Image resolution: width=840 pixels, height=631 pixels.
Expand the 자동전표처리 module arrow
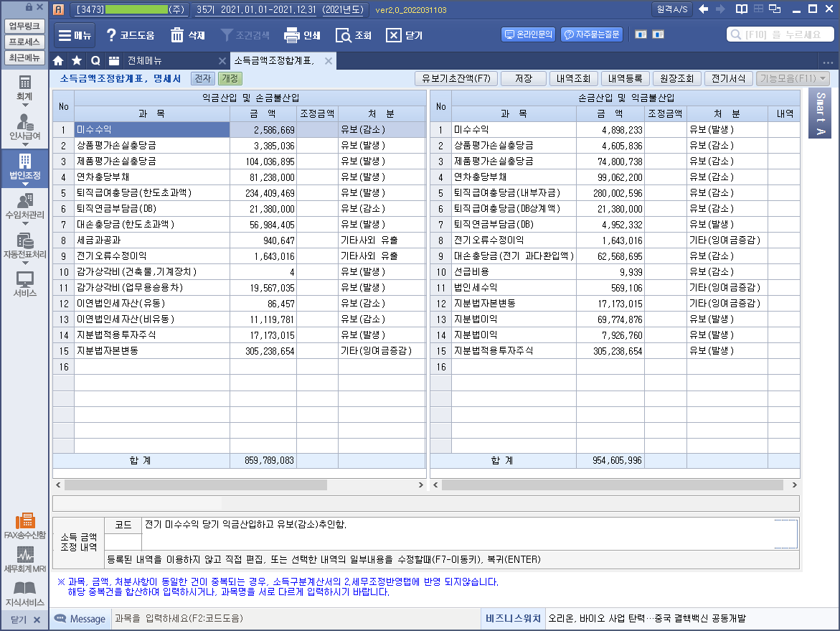pyautogui.click(x=24, y=263)
